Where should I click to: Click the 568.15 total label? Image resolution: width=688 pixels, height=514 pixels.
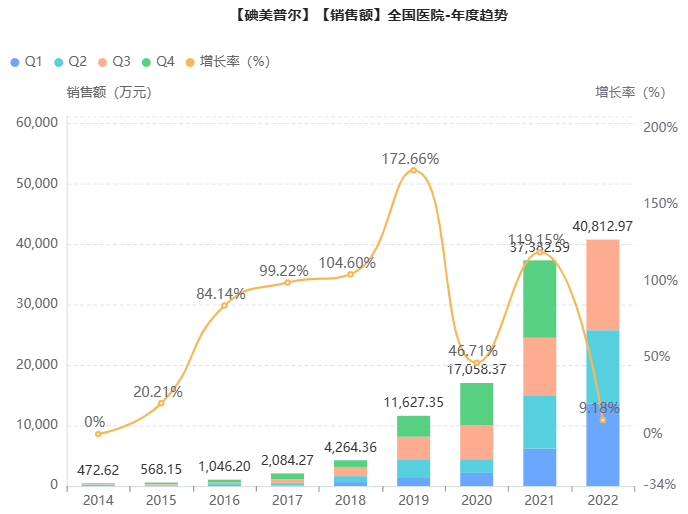pyautogui.click(x=161, y=470)
